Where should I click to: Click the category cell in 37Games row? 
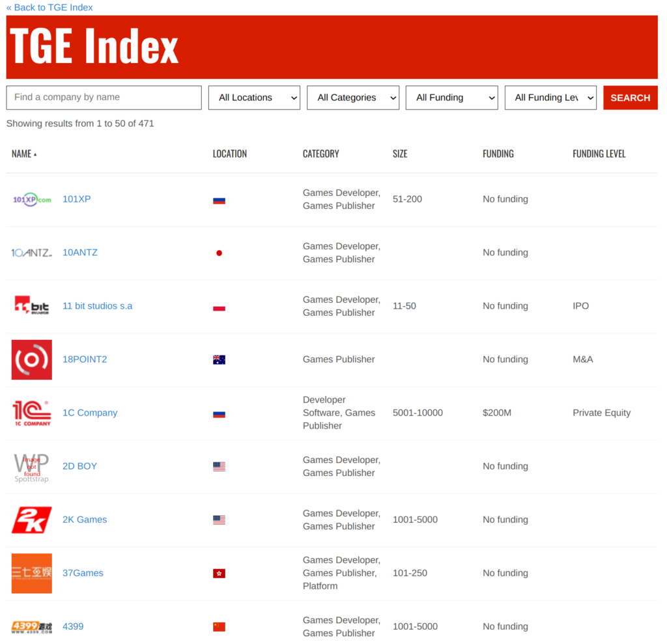(341, 573)
